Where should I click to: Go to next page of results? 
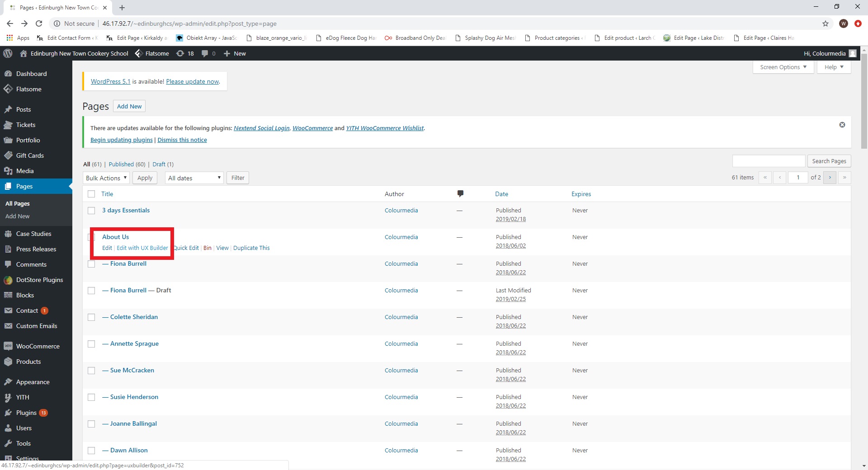[x=830, y=178]
